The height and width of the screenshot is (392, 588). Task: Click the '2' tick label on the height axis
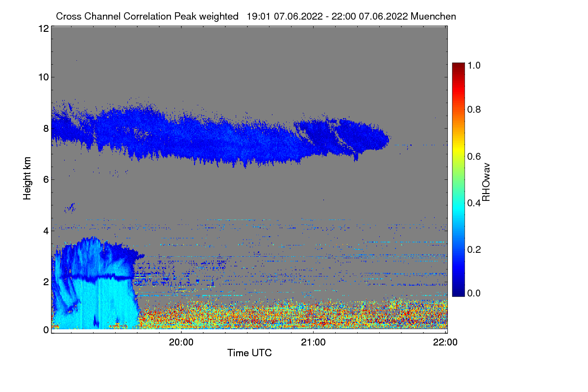46,281
